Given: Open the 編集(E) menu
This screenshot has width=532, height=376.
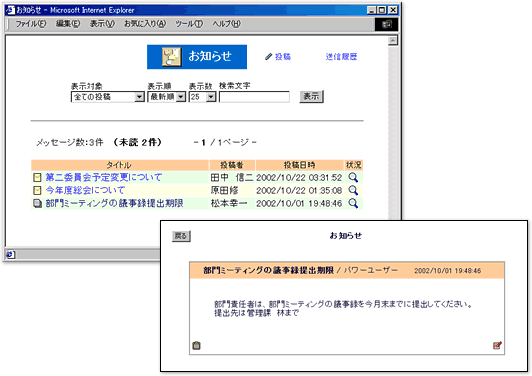Looking at the screenshot, I should tap(68, 24).
